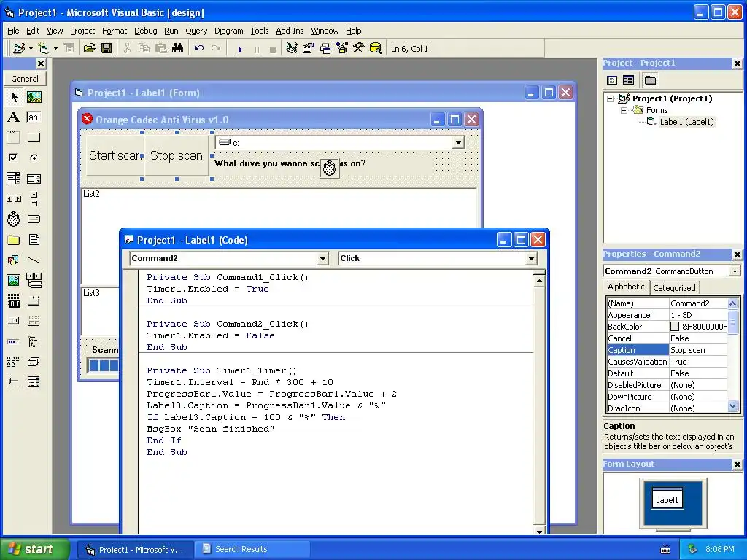
Task: Click the progress bar on form
Action: pos(104,366)
